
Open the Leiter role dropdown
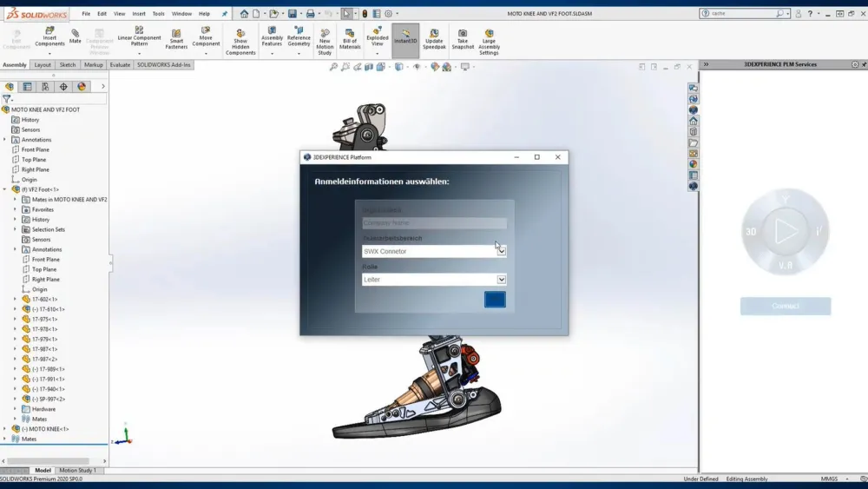tap(501, 280)
